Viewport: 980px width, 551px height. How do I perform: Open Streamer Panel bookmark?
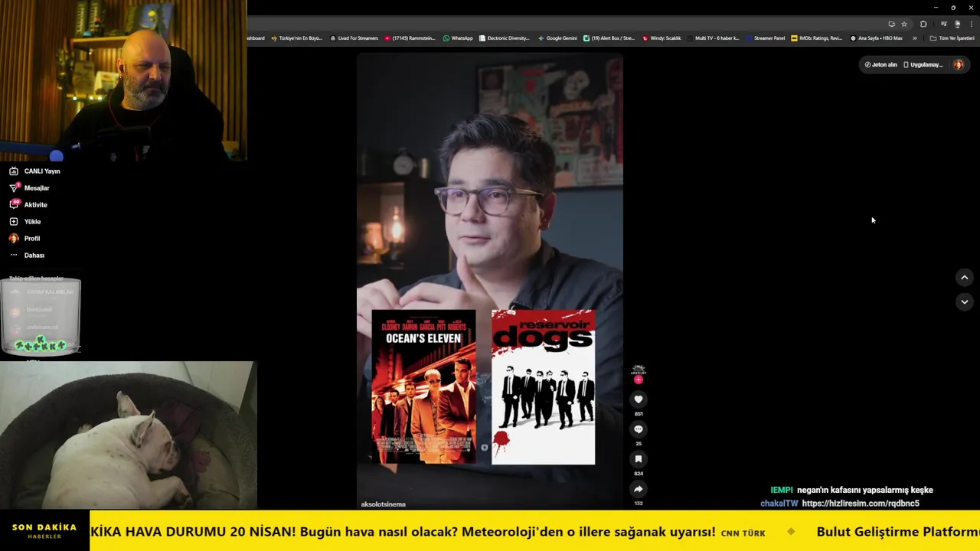(x=766, y=38)
